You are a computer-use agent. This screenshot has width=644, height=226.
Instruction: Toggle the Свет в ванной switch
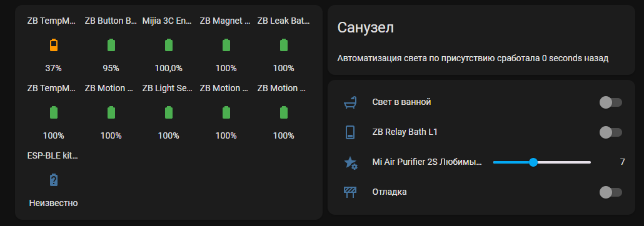(611, 102)
